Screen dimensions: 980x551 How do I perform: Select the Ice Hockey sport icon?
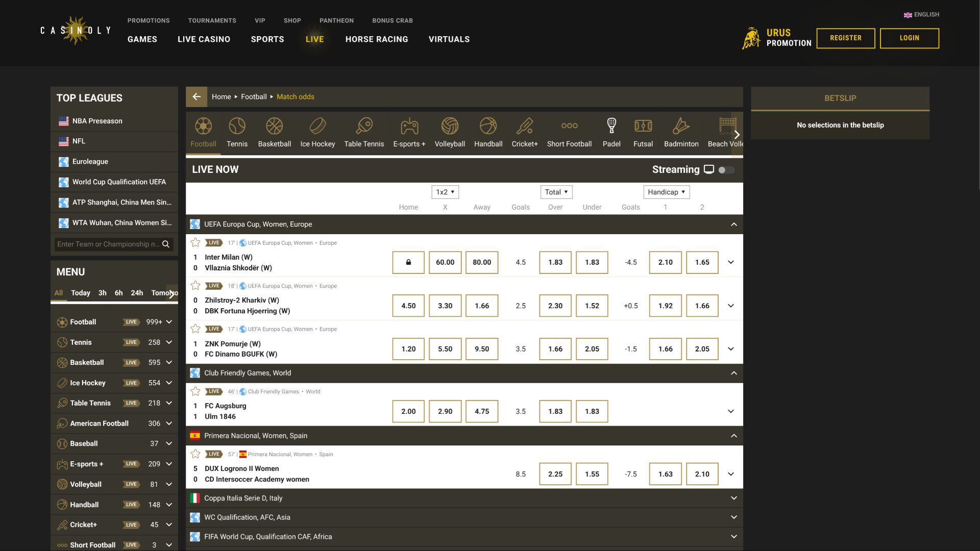coord(317,132)
